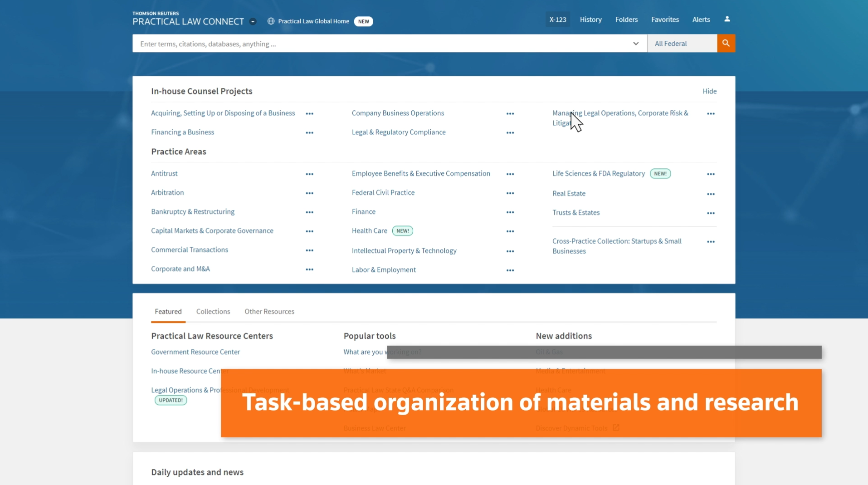Switch to the Collections tab
868x485 pixels.
click(213, 312)
